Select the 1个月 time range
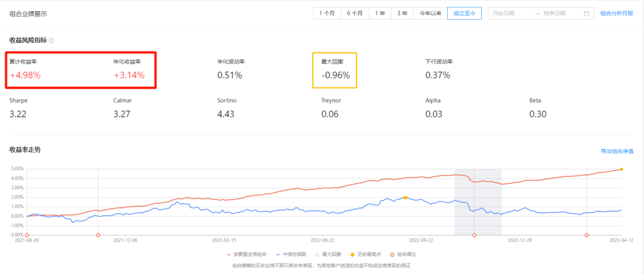Image resolution: width=644 pixels, height=275 pixels. coord(327,13)
